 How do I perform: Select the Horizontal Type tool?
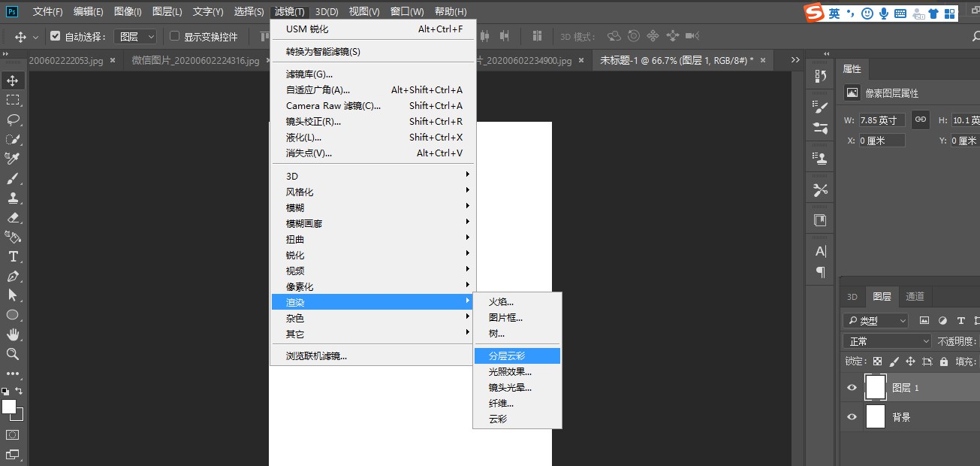[11, 256]
